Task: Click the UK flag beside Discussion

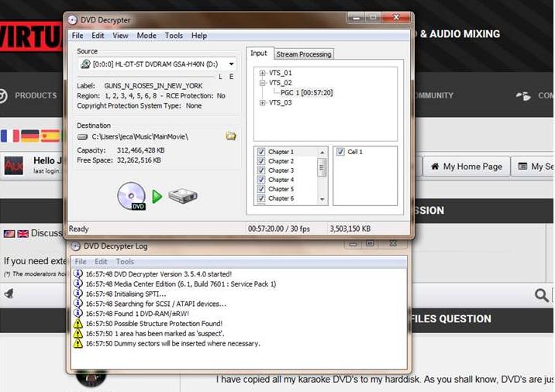Action: pos(23,233)
